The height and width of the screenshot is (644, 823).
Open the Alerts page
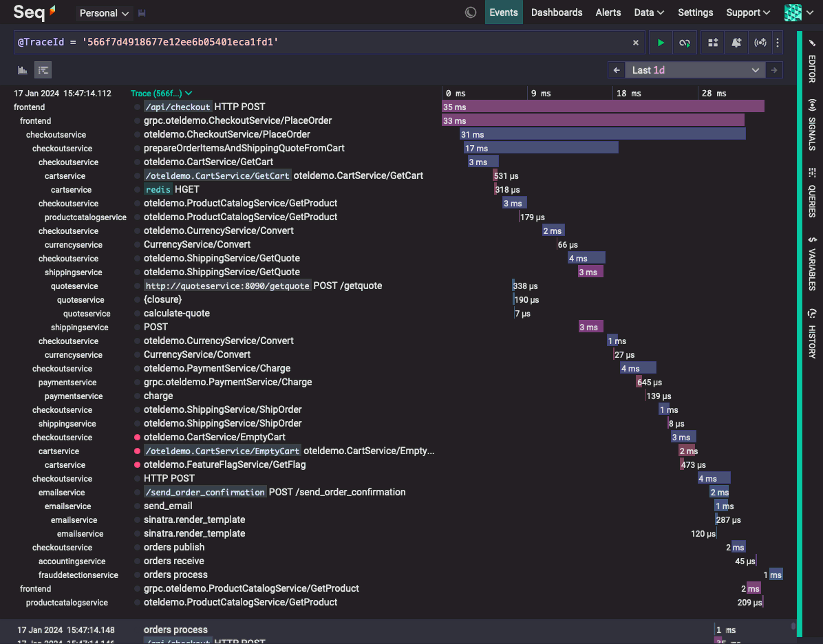click(608, 12)
